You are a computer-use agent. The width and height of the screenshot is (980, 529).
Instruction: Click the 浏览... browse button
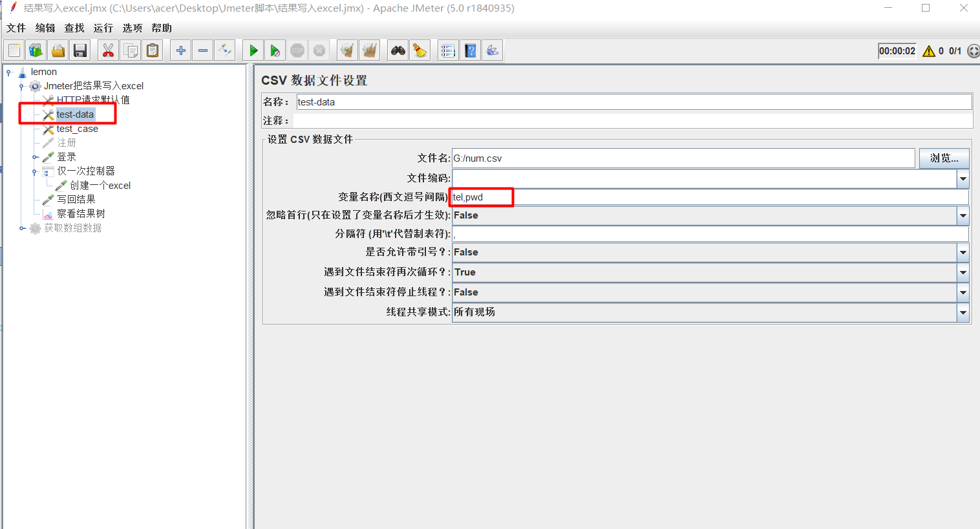(x=944, y=158)
